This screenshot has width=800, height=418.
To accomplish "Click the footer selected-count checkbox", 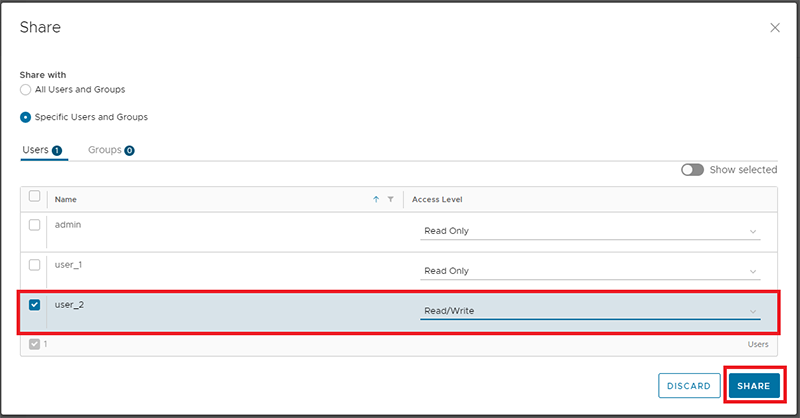I will coord(34,344).
